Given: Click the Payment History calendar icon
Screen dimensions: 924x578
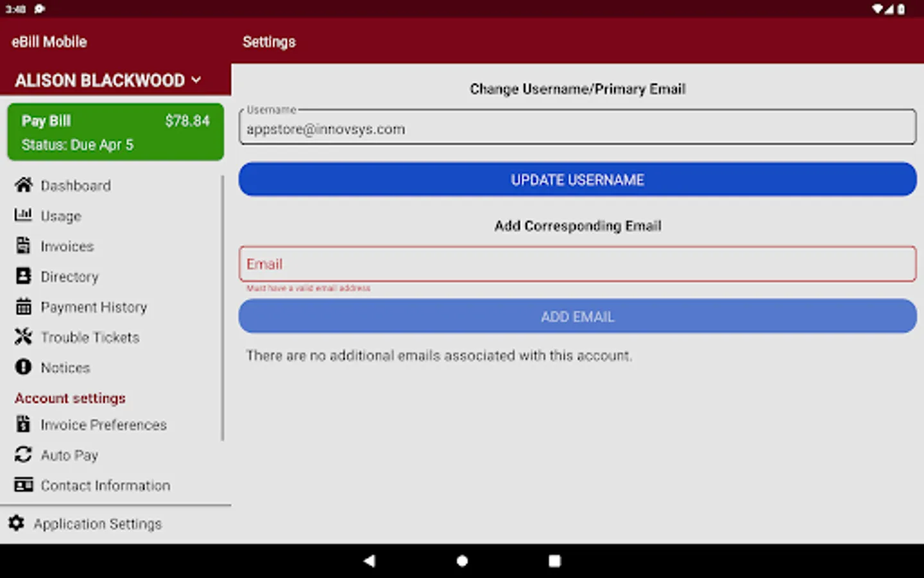Looking at the screenshot, I should [23, 306].
